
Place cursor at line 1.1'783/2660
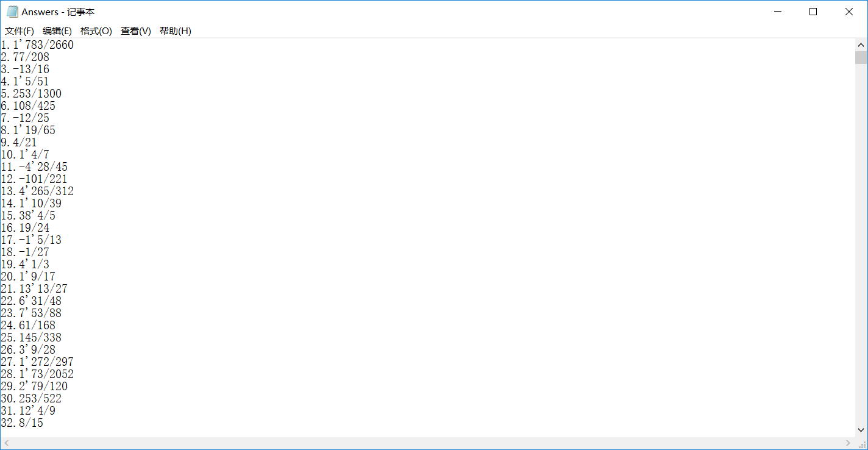(37, 45)
